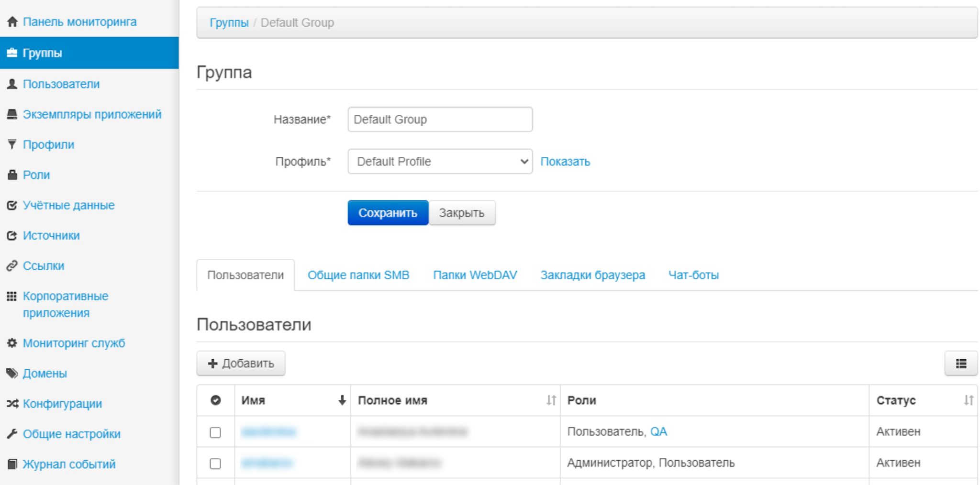Click the gear icon beside Мониторинг служб
Screen dimensions: 980x485
(12, 343)
